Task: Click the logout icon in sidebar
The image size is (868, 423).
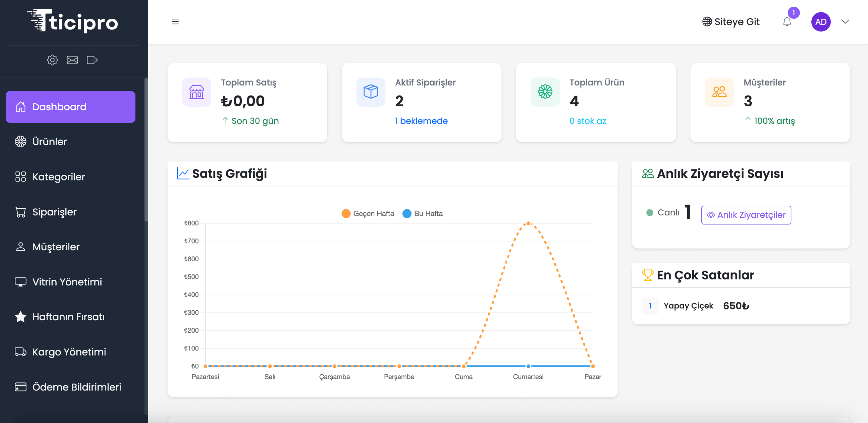Action: point(92,60)
